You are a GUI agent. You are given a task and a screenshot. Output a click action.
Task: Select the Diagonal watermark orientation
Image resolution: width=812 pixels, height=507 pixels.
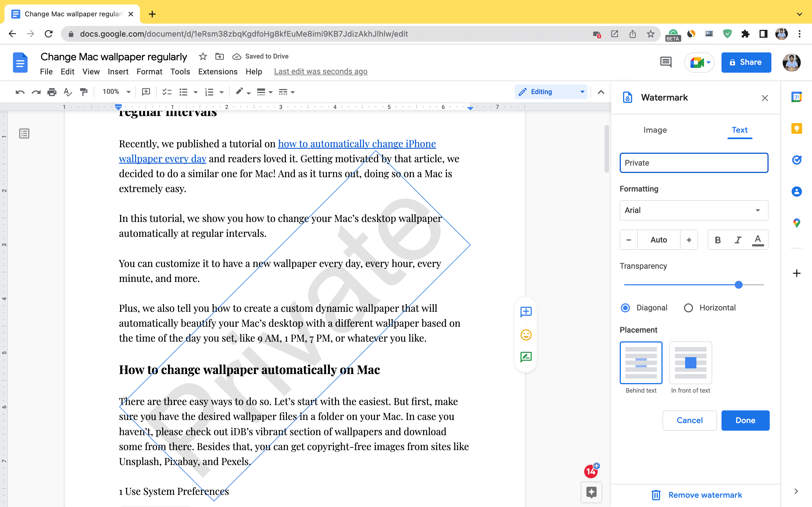625,308
